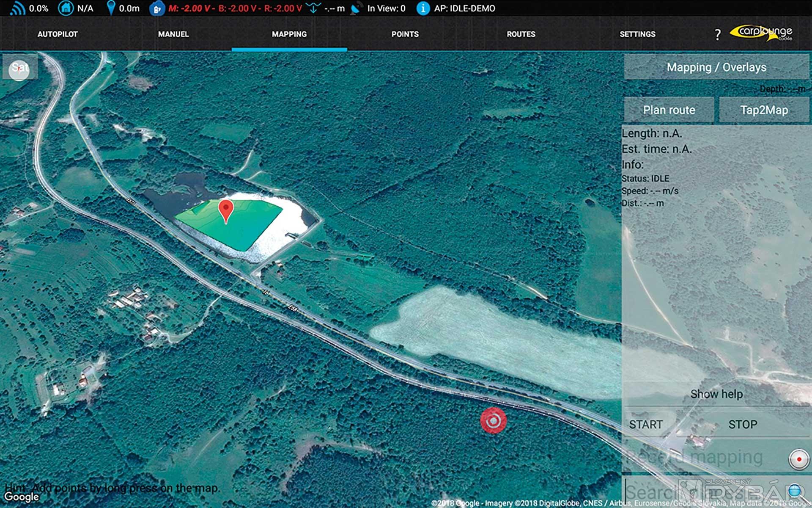Toggle the Record mapping button
This screenshot has height=508, width=812.
798,459
